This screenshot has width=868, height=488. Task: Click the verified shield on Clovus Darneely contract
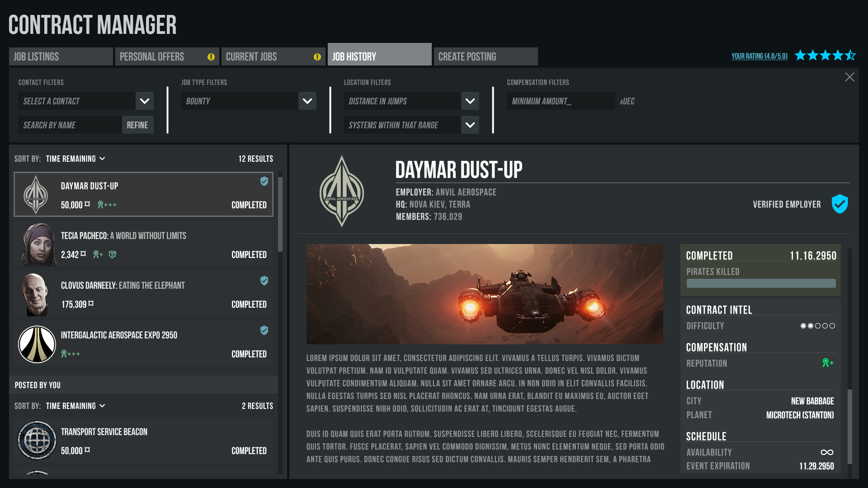[x=264, y=281]
